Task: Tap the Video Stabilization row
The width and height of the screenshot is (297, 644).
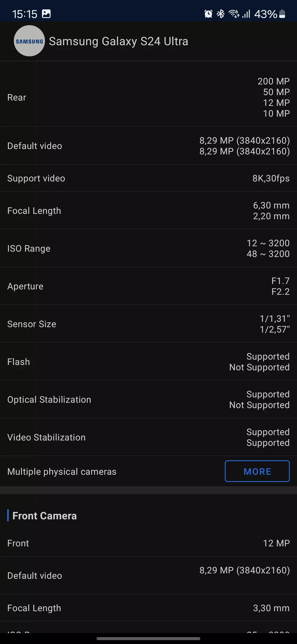Action: 148,437
